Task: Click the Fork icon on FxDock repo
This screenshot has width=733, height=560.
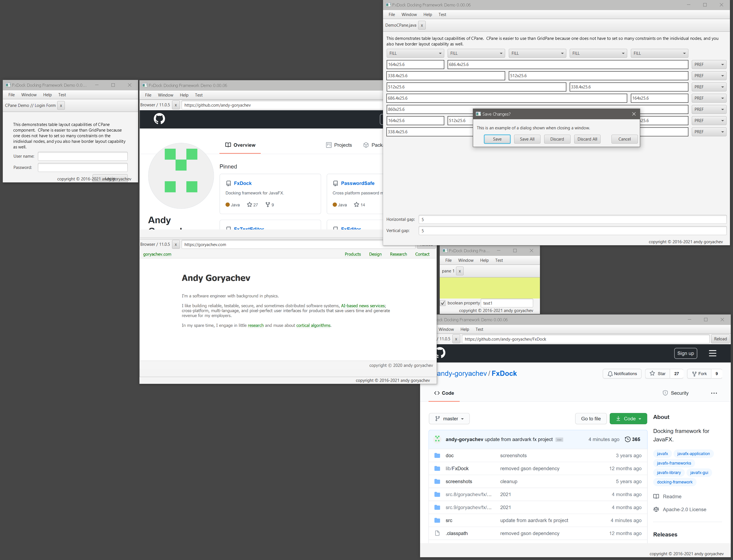Action: tap(695, 374)
